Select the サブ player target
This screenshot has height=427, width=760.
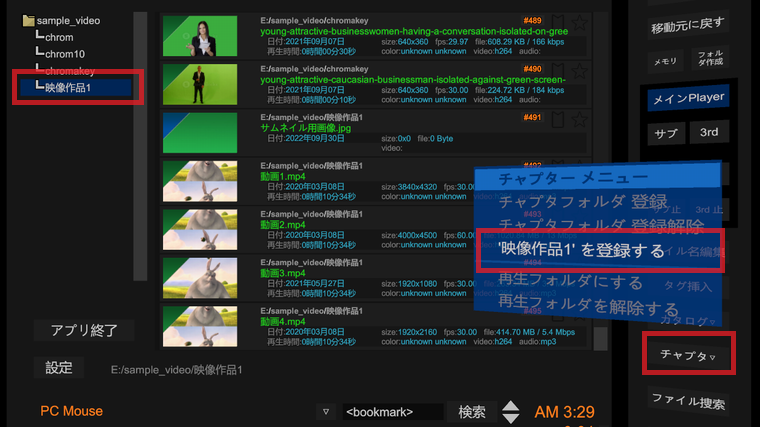point(666,134)
